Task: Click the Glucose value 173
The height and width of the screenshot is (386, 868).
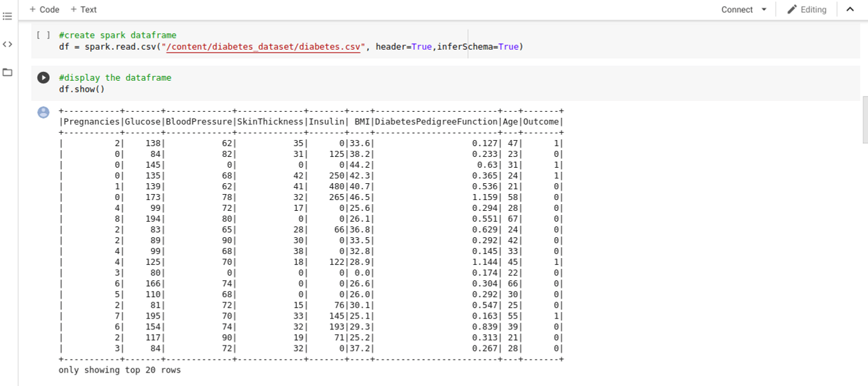Action: [153, 197]
